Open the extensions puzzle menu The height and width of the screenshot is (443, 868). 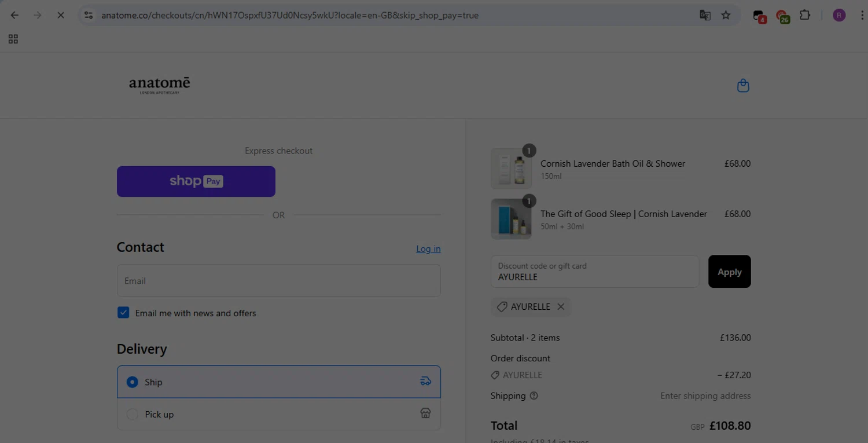click(805, 16)
